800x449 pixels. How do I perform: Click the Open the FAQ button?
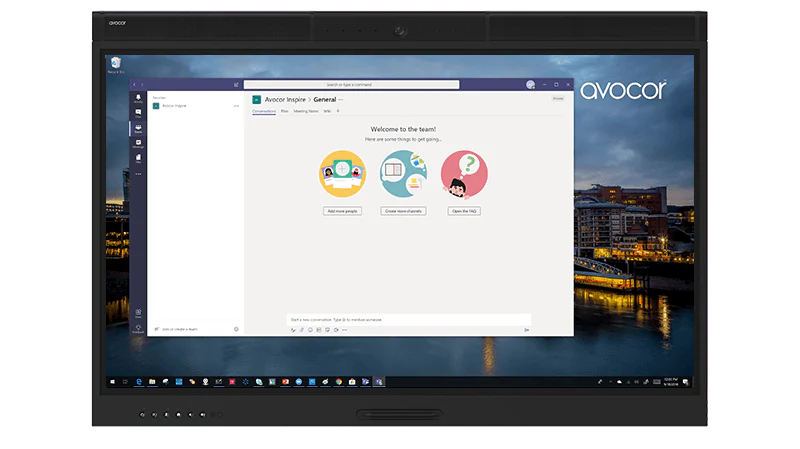coord(464,211)
